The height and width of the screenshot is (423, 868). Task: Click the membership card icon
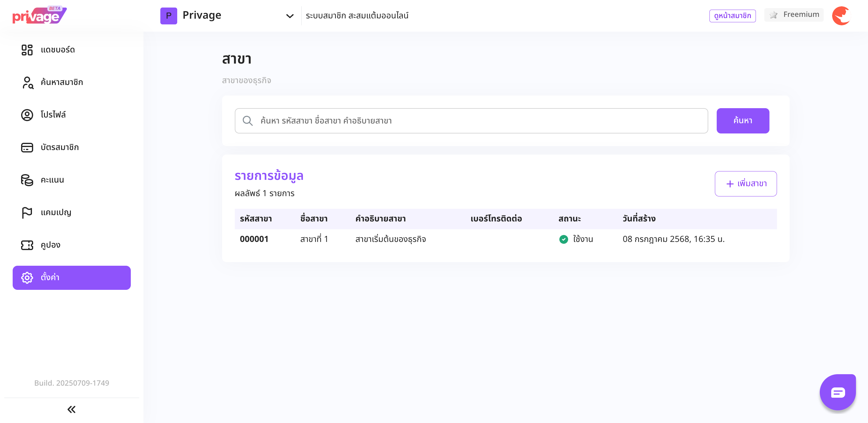27,148
